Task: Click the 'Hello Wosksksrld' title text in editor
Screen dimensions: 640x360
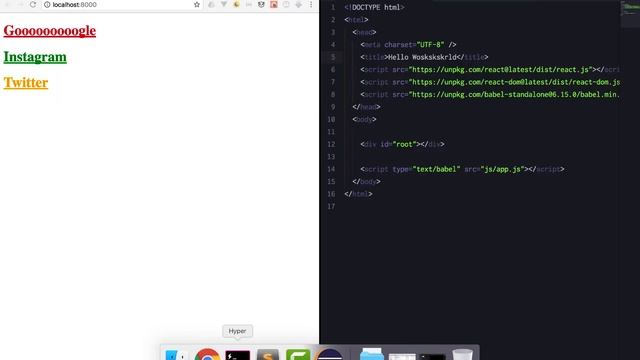Action: click(422, 57)
